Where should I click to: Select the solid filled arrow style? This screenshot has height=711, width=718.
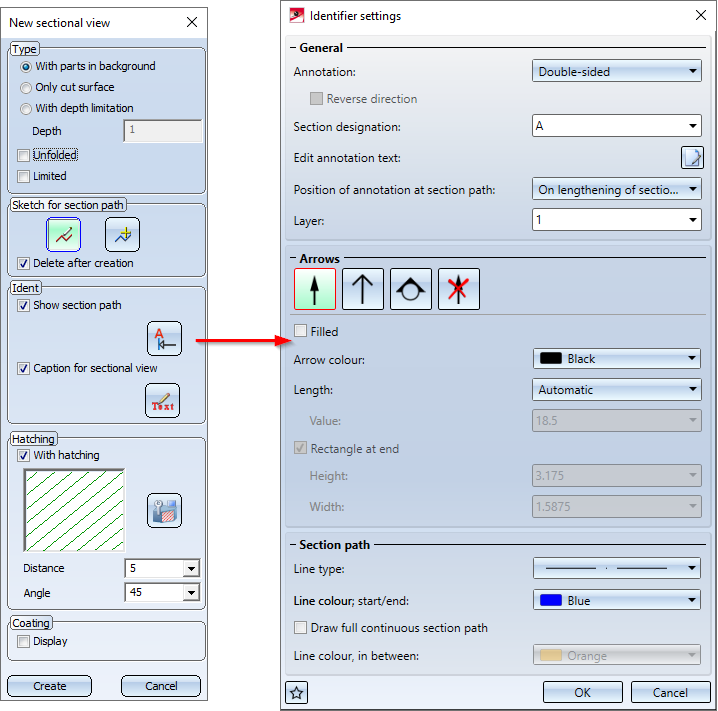pyautogui.click(x=315, y=289)
